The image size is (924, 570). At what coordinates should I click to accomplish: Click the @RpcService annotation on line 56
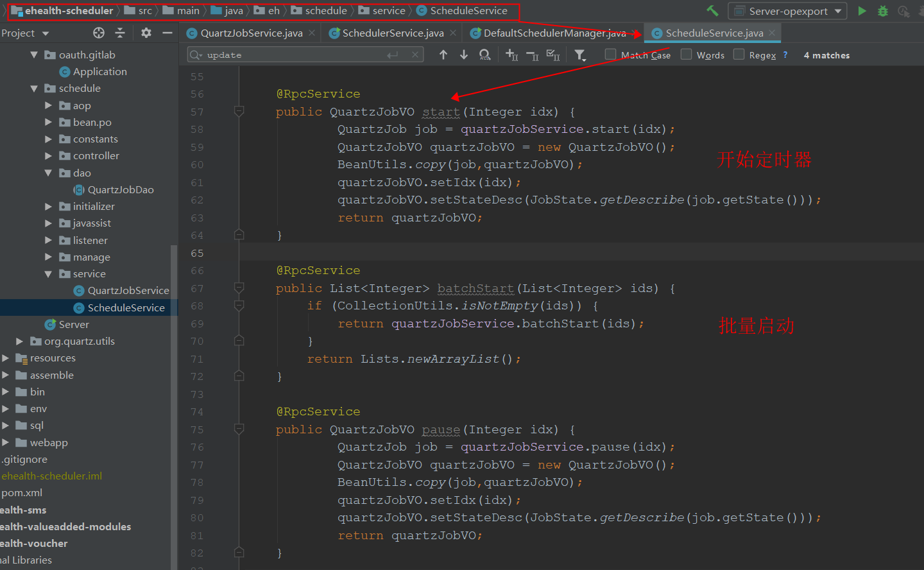[318, 94]
